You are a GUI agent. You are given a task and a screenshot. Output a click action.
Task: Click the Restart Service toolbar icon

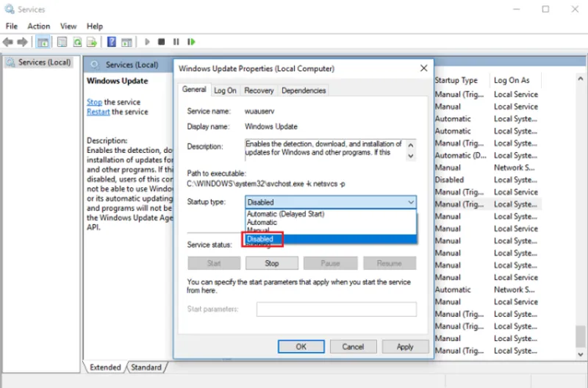point(192,42)
